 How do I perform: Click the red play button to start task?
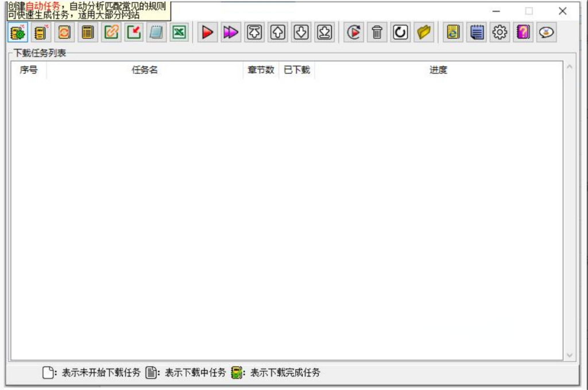tap(207, 33)
